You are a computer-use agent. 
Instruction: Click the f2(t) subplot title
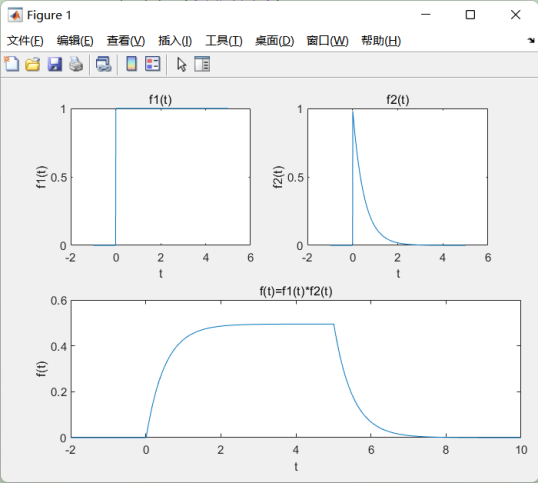click(x=398, y=100)
